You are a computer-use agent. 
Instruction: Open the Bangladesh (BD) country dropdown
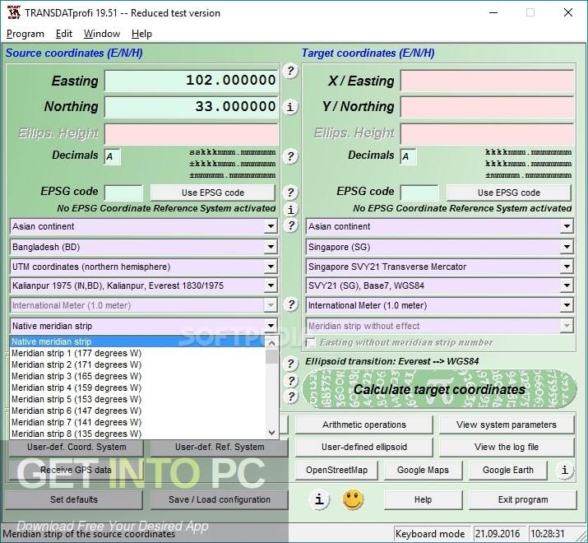(270, 247)
